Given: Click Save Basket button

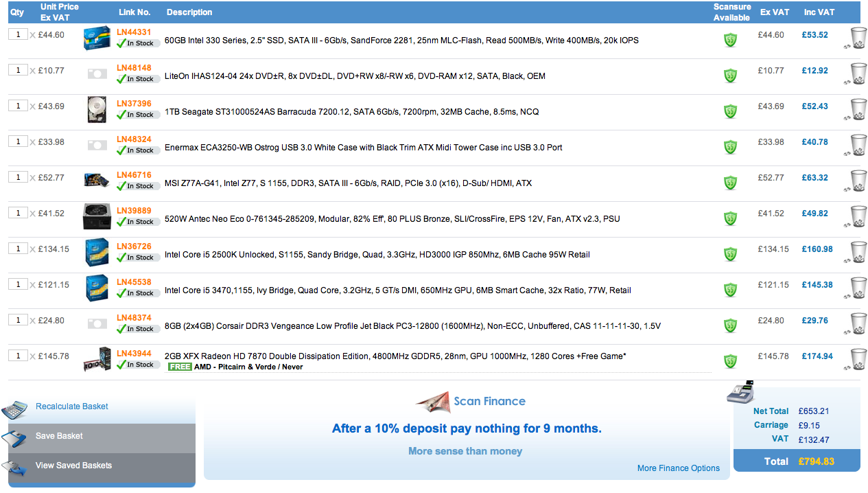Looking at the screenshot, I should coord(102,437).
